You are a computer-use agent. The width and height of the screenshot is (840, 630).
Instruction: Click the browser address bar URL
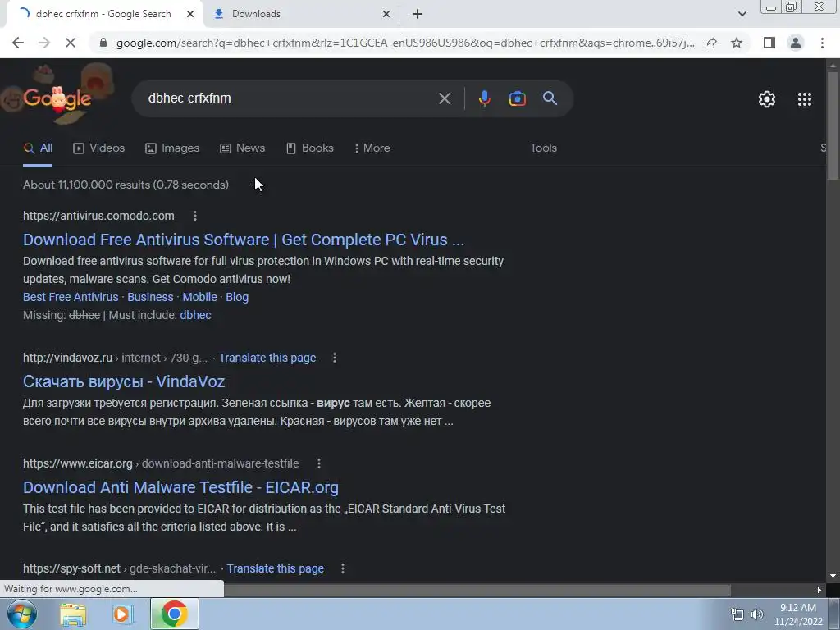click(405, 43)
